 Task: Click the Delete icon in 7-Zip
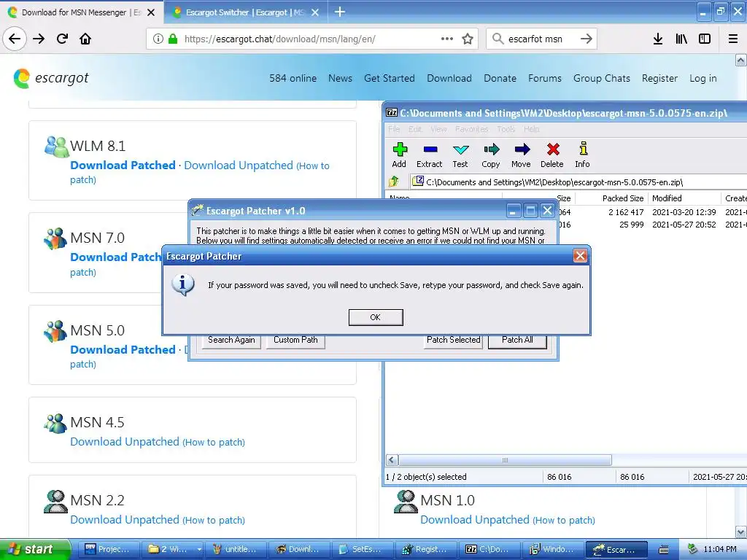point(552,155)
